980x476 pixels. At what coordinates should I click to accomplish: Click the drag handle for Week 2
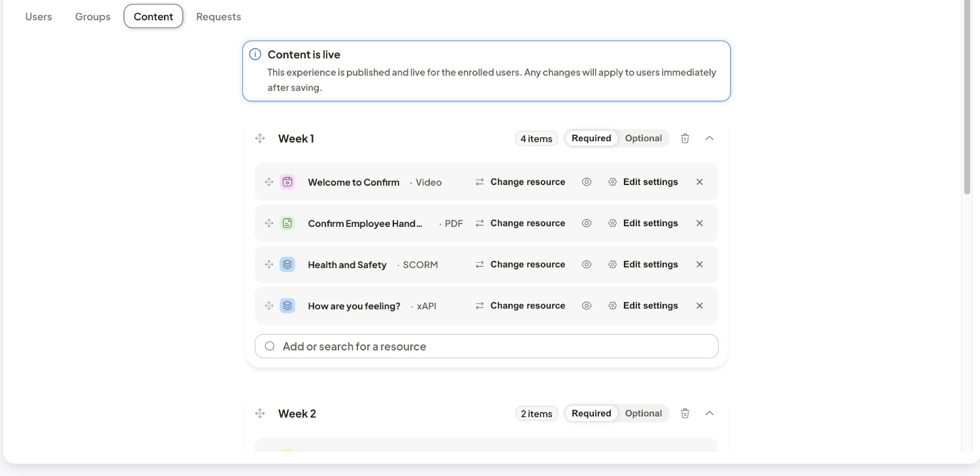click(x=260, y=414)
